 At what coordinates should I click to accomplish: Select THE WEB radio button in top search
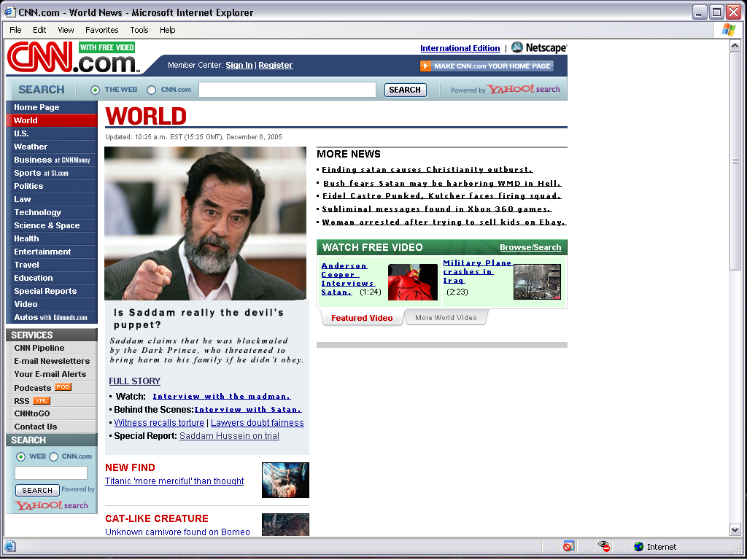(96, 90)
